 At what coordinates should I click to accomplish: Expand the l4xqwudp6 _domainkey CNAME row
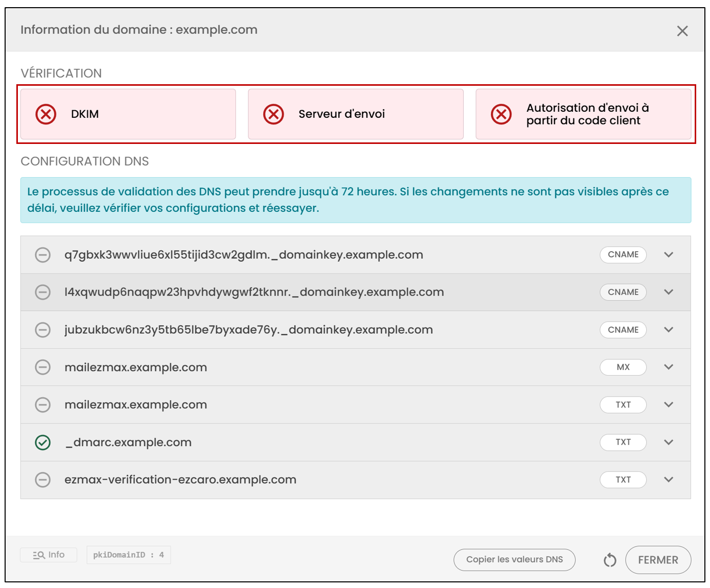coord(669,292)
